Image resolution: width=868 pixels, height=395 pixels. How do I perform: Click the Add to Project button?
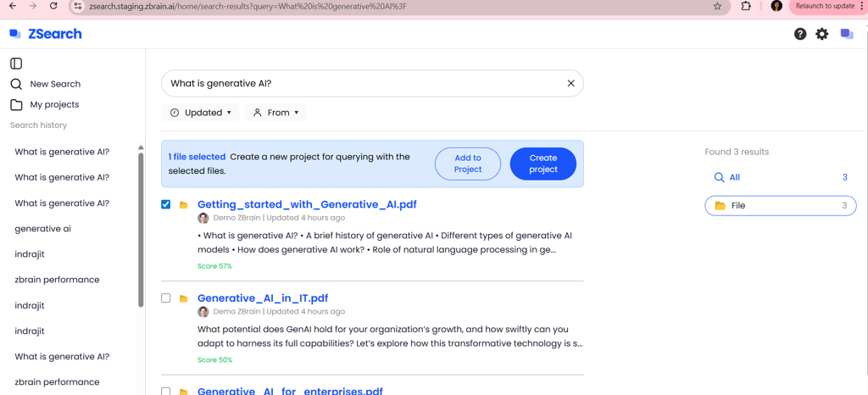click(468, 164)
